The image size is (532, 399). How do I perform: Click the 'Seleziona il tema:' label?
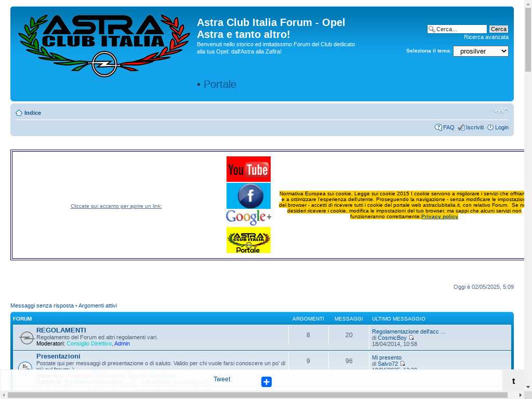429,50
